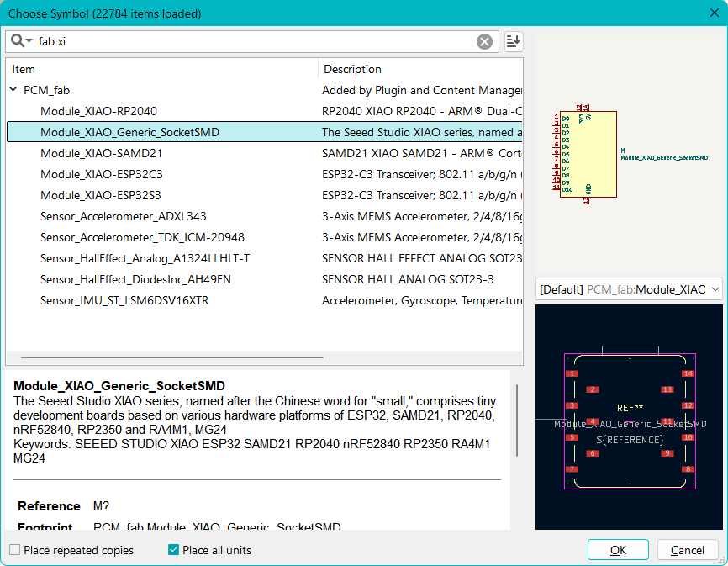Click the horizontal scrollbar of symbol list

click(x=172, y=357)
